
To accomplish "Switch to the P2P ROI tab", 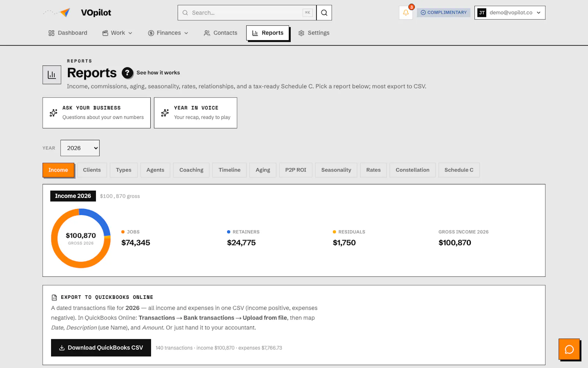I will point(295,170).
